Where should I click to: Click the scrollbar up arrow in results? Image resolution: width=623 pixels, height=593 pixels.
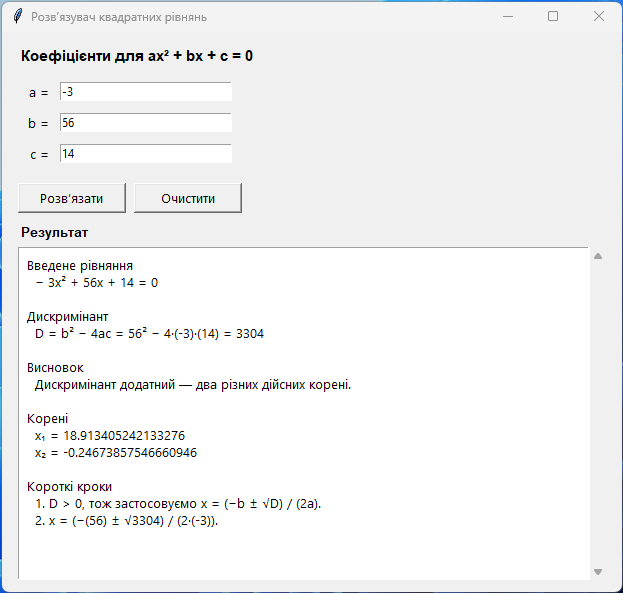(x=598, y=256)
